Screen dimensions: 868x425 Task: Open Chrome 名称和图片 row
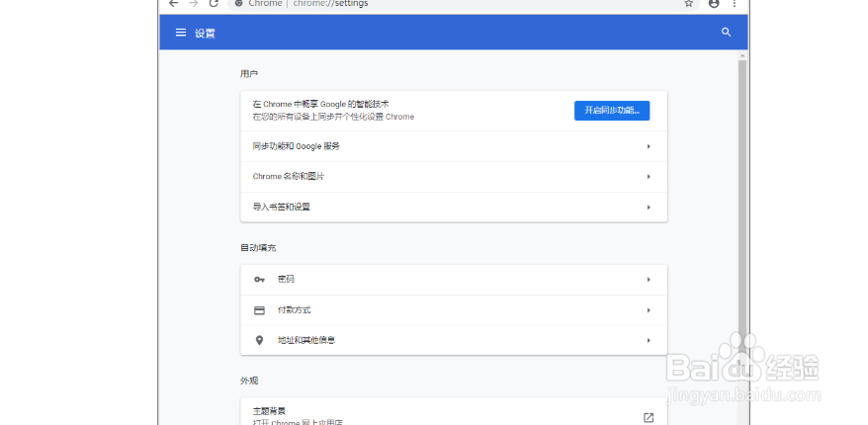[454, 177]
